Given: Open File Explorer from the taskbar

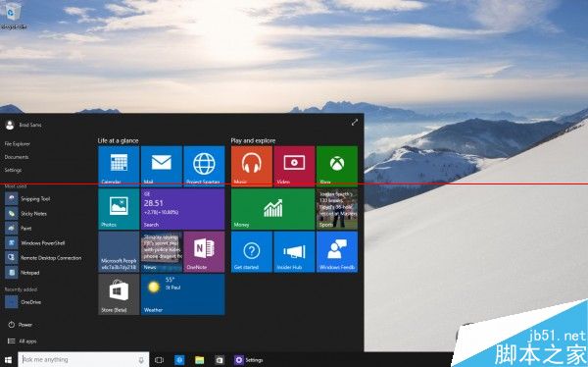Looking at the screenshot, I should (200, 360).
